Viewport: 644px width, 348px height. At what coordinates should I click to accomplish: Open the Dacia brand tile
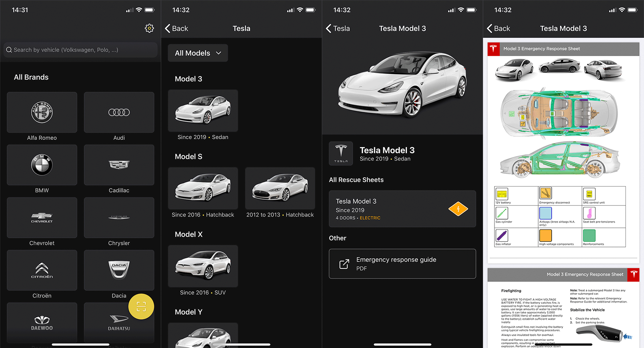click(x=119, y=270)
